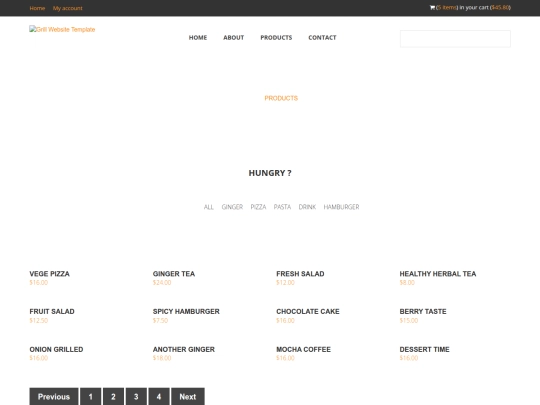This screenshot has height=405, width=540.
Task: Click the $15.00 price under Berry Taste
Action: 409,320
